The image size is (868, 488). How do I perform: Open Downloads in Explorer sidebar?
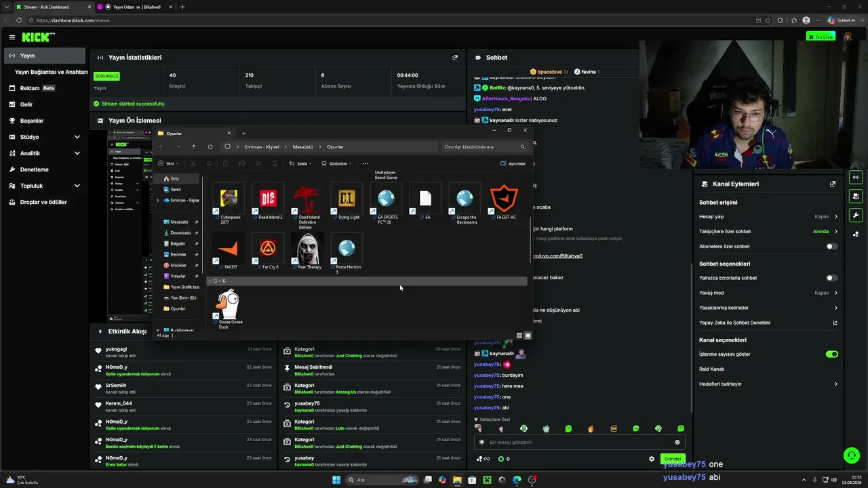point(180,233)
